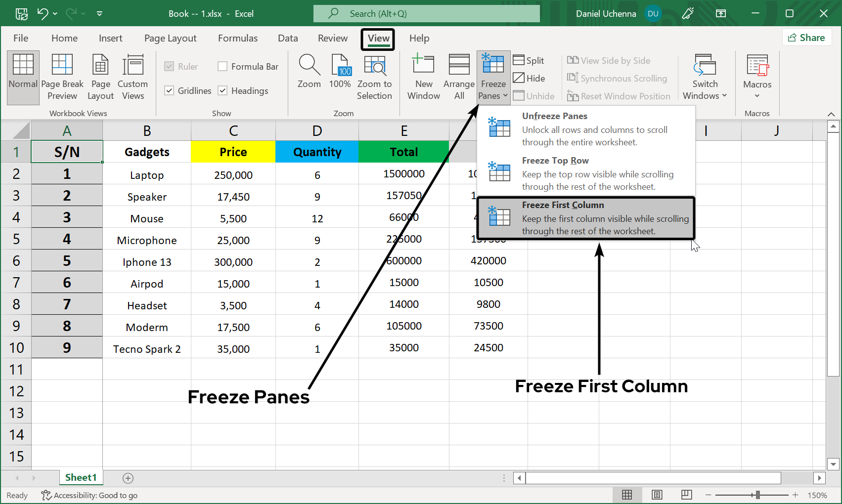Viewport: 842px width, 504px height.
Task: Open the Review tab
Action: coord(332,38)
